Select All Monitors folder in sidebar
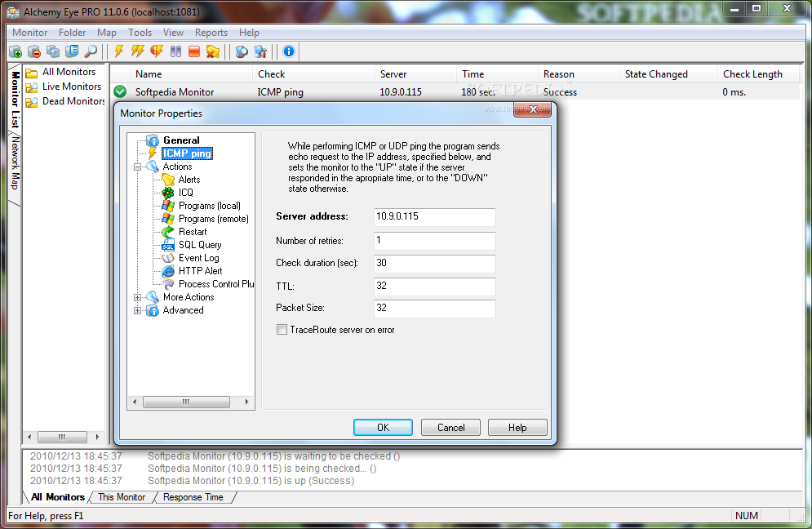The width and height of the screenshot is (812, 529). point(69,72)
